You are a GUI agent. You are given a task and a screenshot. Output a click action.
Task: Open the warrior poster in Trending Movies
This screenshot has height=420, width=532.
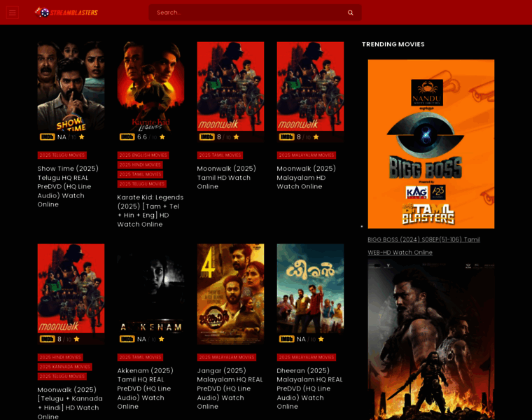[x=431, y=340]
